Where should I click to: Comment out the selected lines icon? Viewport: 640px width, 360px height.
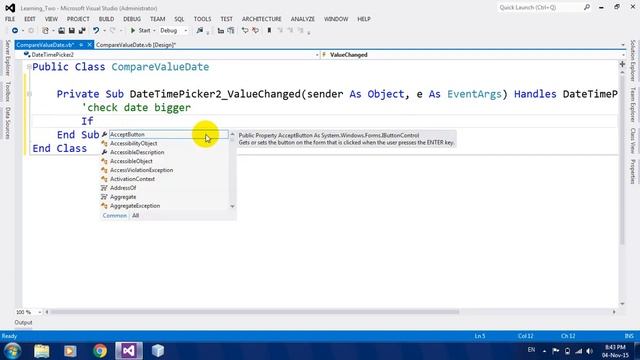click(245, 31)
